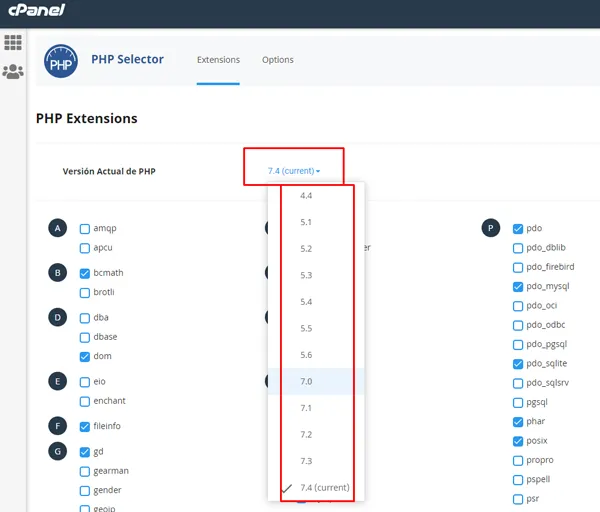Uncheck the dom extension
This screenshot has width=600, height=512.
pos(85,357)
